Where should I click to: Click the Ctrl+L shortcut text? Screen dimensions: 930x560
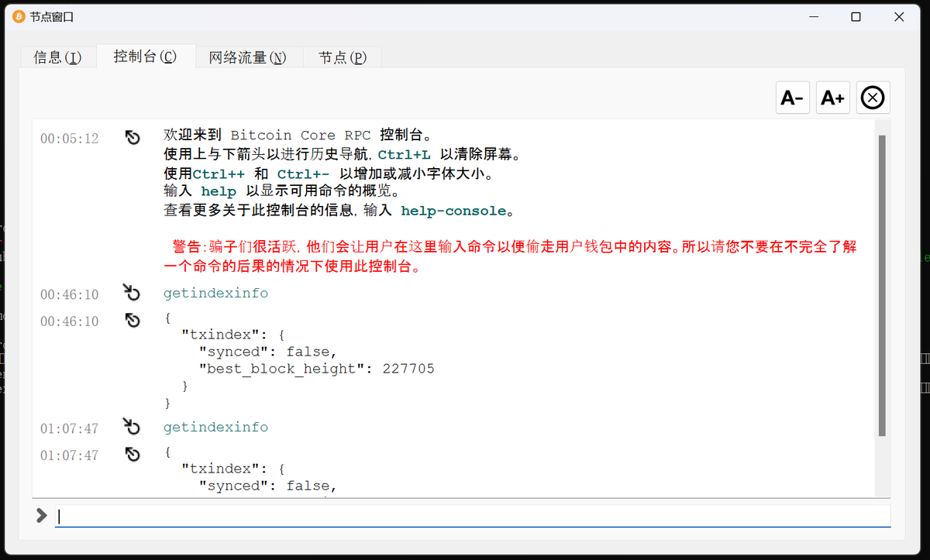click(x=404, y=155)
